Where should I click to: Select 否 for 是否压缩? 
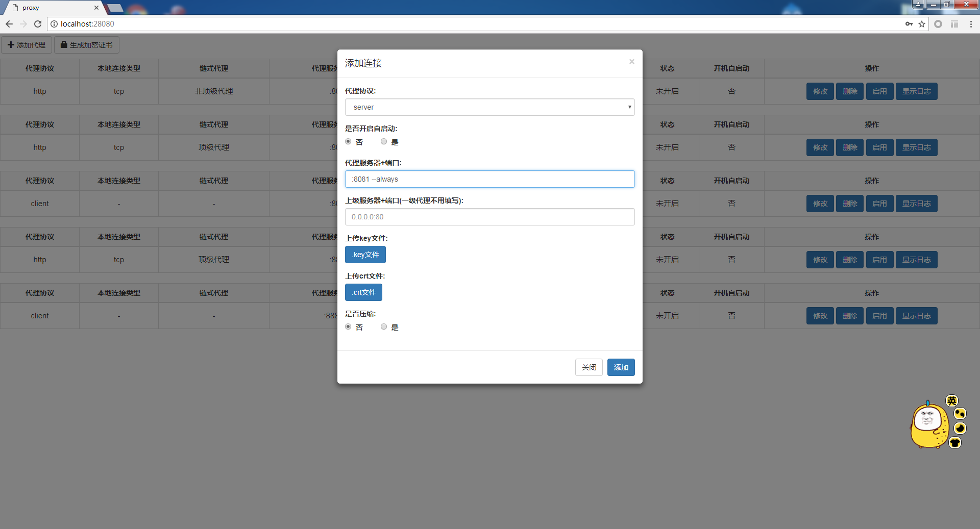coord(348,327)
